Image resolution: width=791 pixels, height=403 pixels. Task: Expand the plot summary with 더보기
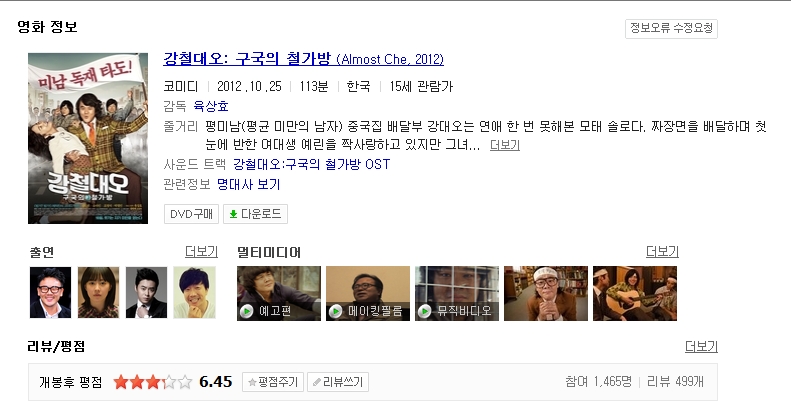tap(504, 145)
